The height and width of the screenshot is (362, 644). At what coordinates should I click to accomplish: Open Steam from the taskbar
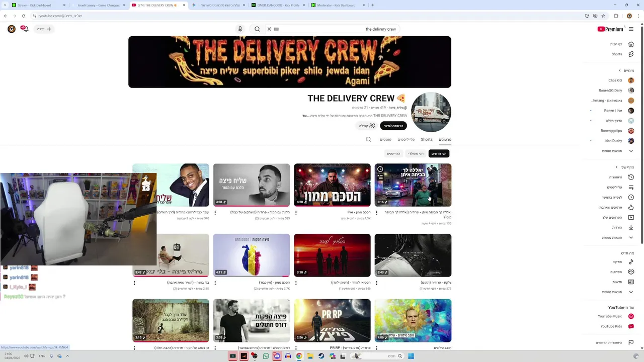tap(321, 356)
